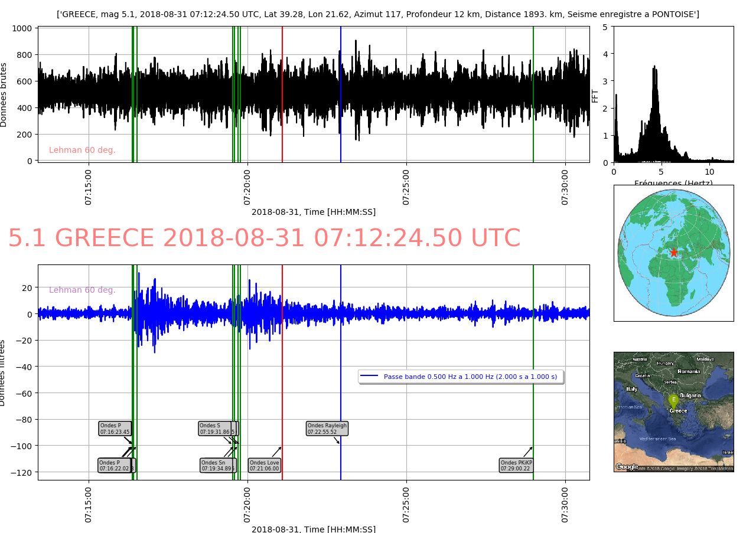Click the Ondes S 07:19:31.86 label
The image size is (756, 533).
point(217,429)
